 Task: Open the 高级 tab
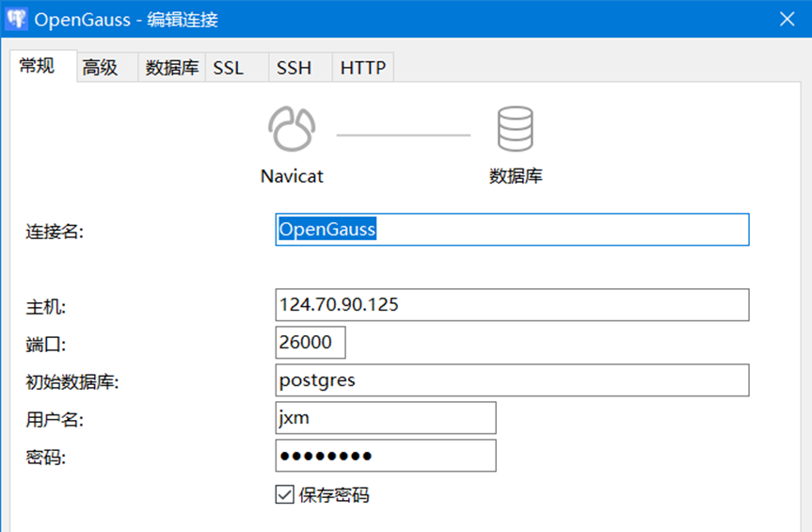click(x=107, y=68)
